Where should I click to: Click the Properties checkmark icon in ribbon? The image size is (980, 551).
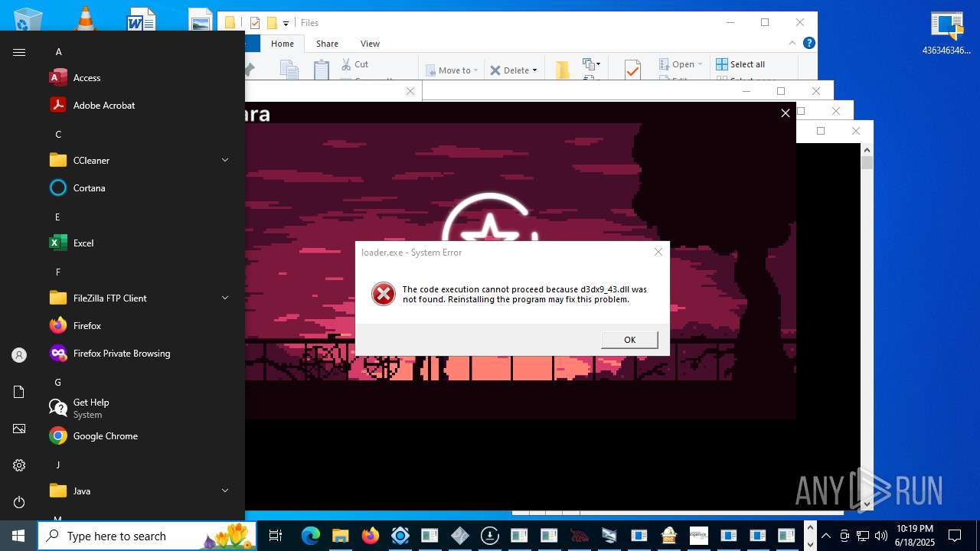632,70
